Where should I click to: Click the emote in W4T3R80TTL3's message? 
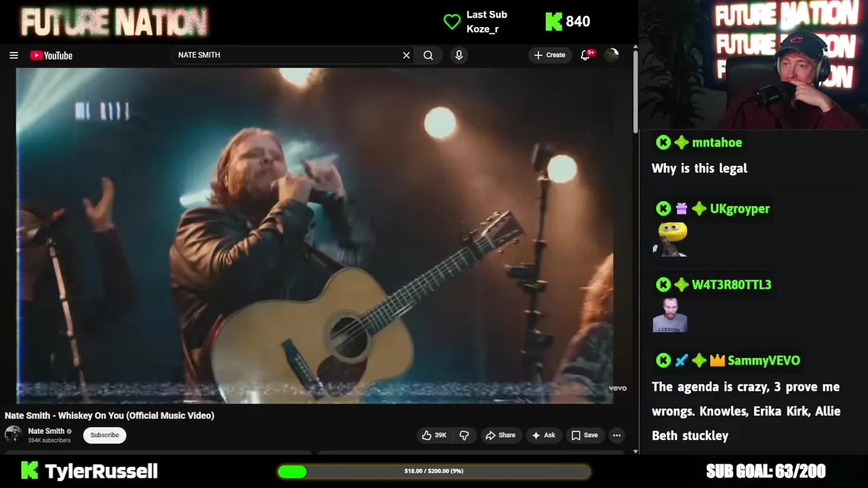pyautogui.click(x=670, y=315)
